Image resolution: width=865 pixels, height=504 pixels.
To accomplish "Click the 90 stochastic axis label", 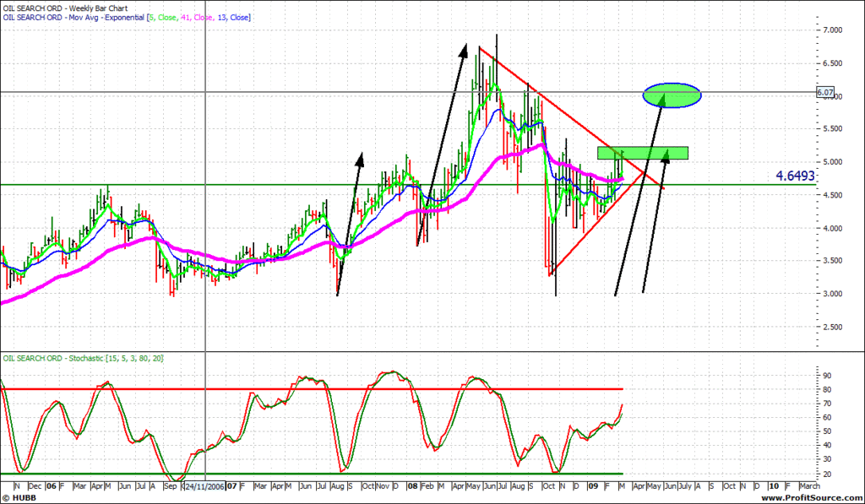I will tap(827, 376).
